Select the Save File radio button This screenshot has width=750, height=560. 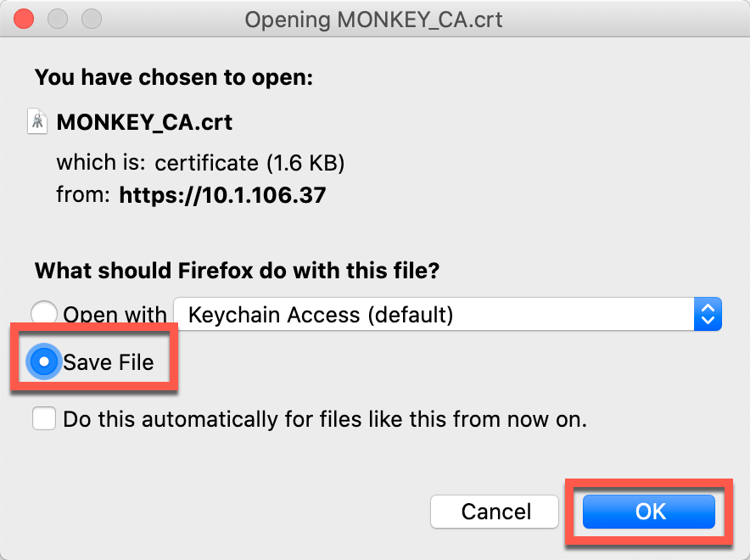click(42, 362)
